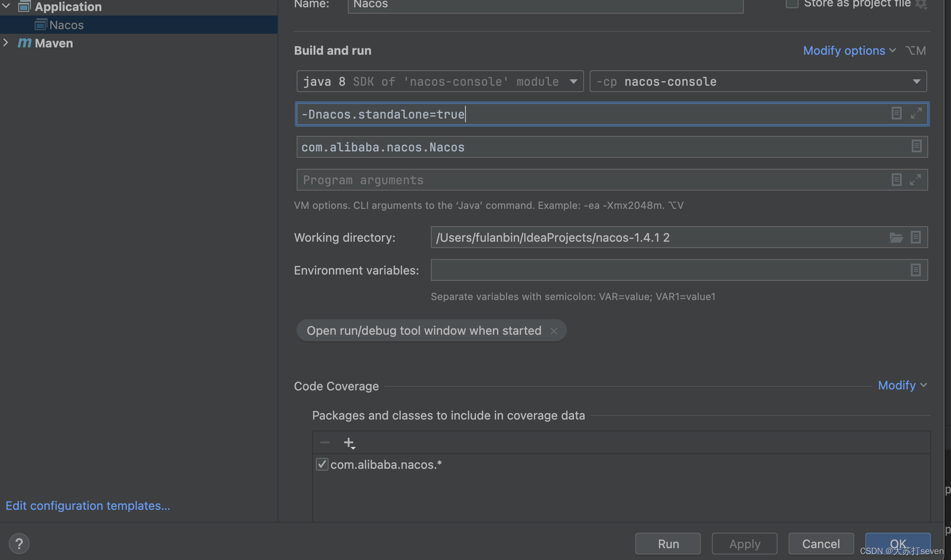Click the Run button
951x560 pixels.
coord(668,544)
